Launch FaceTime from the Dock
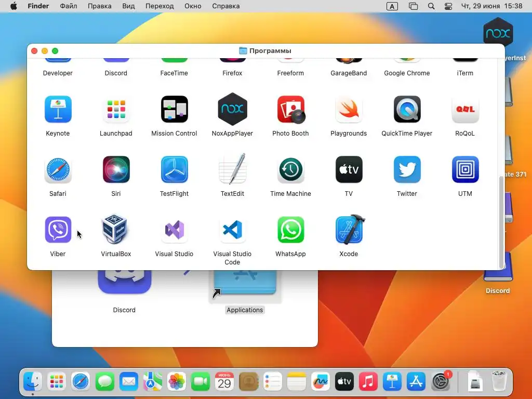This screenshot has width=532, height=399. (x=201, y=382)
